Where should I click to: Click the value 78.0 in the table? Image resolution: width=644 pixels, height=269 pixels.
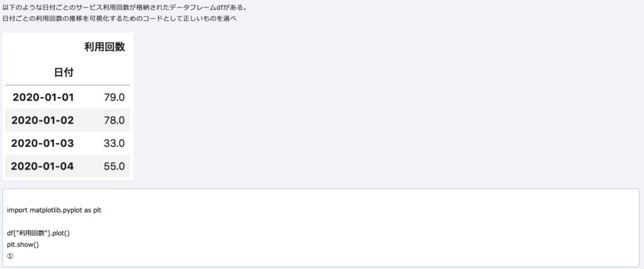tap(114, 120)
